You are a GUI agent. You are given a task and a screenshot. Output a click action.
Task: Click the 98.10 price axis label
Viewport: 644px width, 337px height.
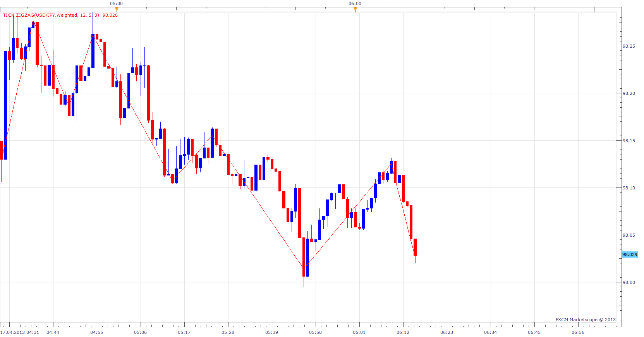(629, 188)
